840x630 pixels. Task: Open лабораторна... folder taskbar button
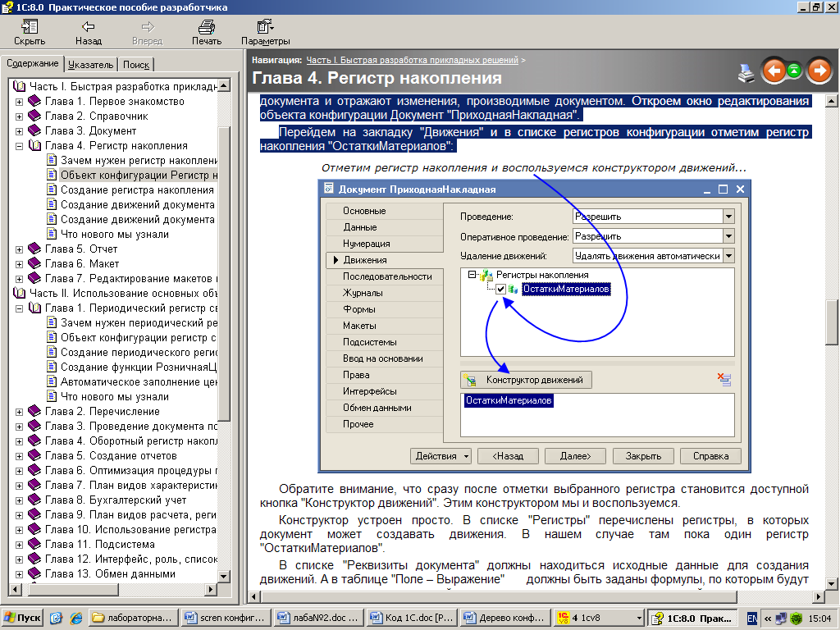[133, 618]
